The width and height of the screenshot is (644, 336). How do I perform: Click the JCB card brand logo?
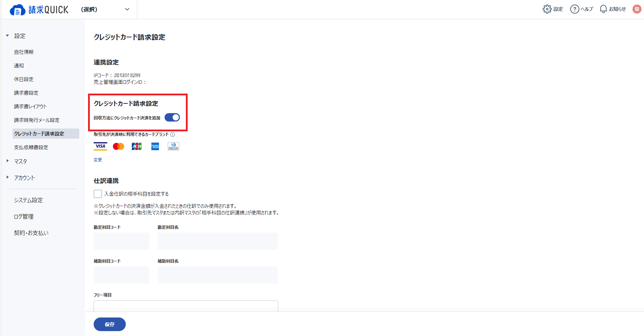137,146
